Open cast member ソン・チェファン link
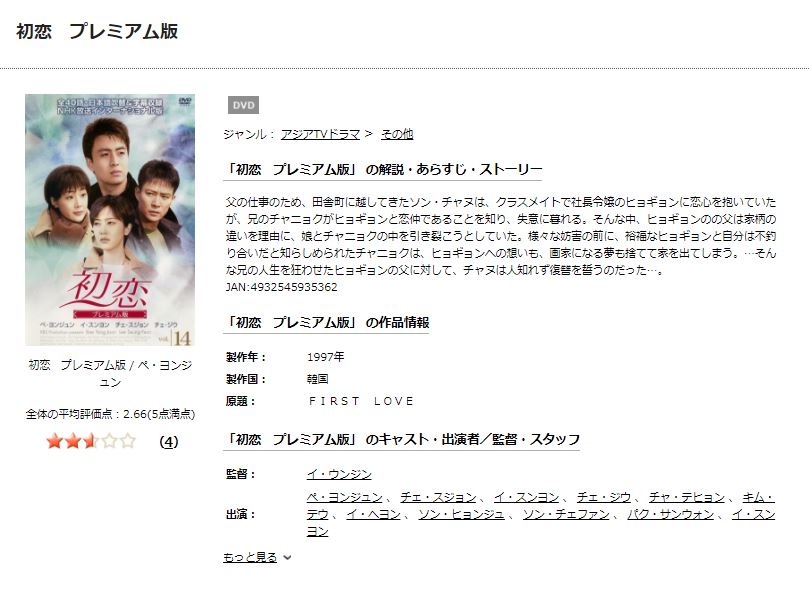This screenshot has height=590, width=809. (566, 514)
